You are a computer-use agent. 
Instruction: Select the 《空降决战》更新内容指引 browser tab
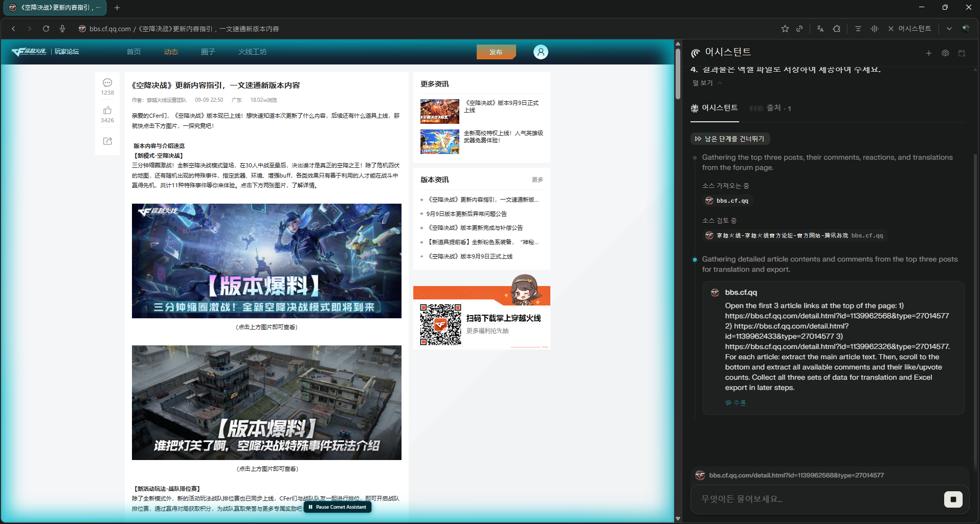55,8
